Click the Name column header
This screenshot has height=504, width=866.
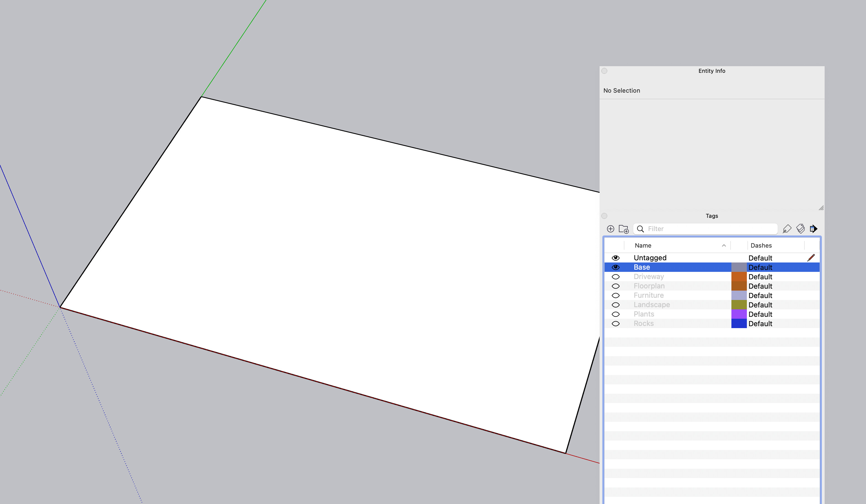tap(643, 246)
